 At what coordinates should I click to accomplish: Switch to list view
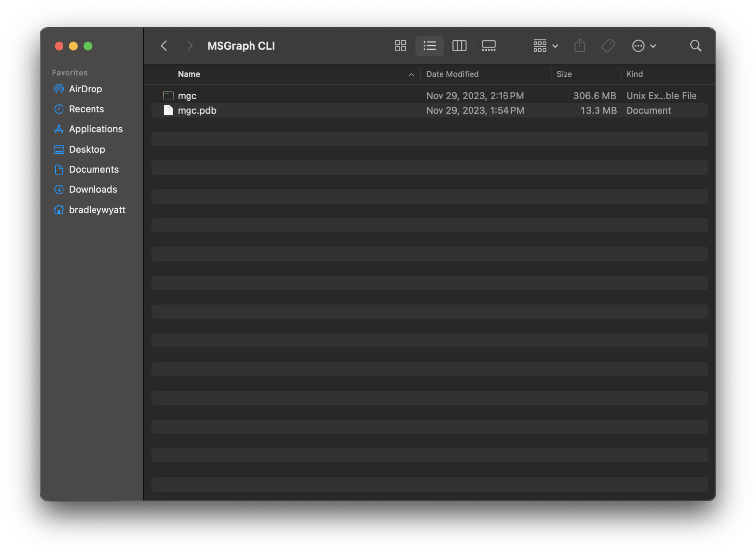[x=430, y=46]
